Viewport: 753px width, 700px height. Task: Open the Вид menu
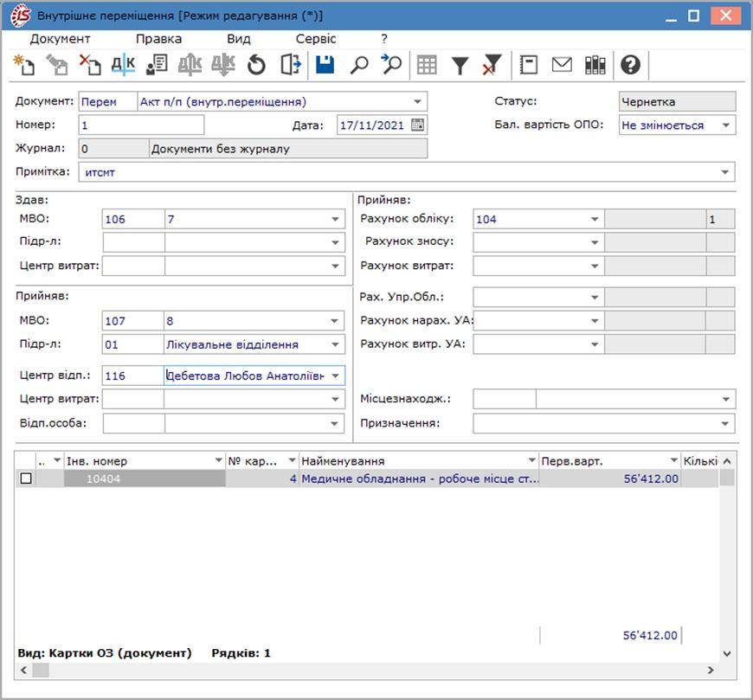coord(239,39)
